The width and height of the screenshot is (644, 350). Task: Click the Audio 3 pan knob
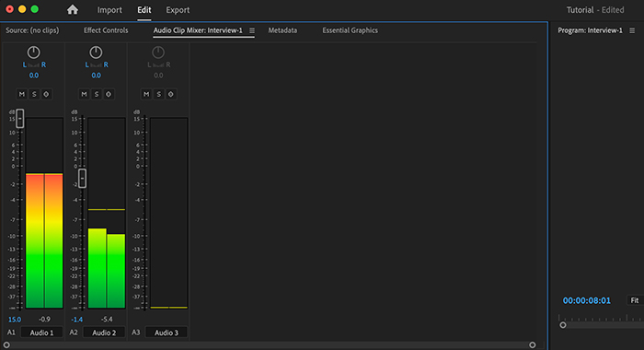tap(158, 52)
